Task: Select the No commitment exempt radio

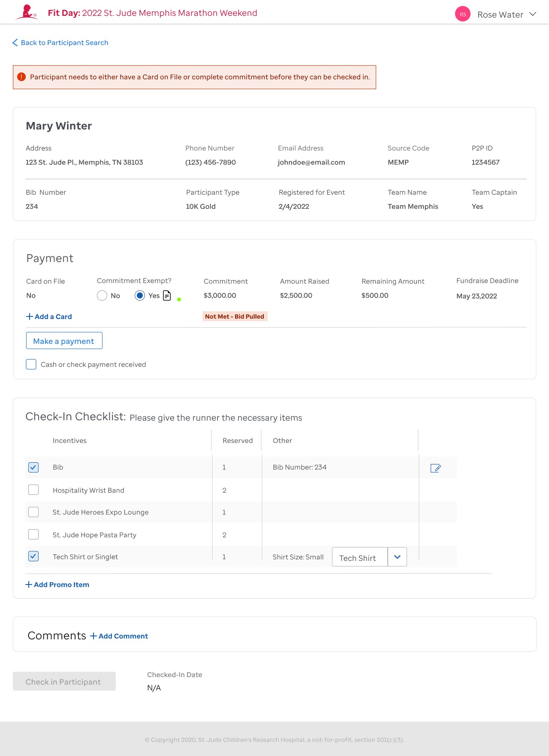Action: (102, 295)
